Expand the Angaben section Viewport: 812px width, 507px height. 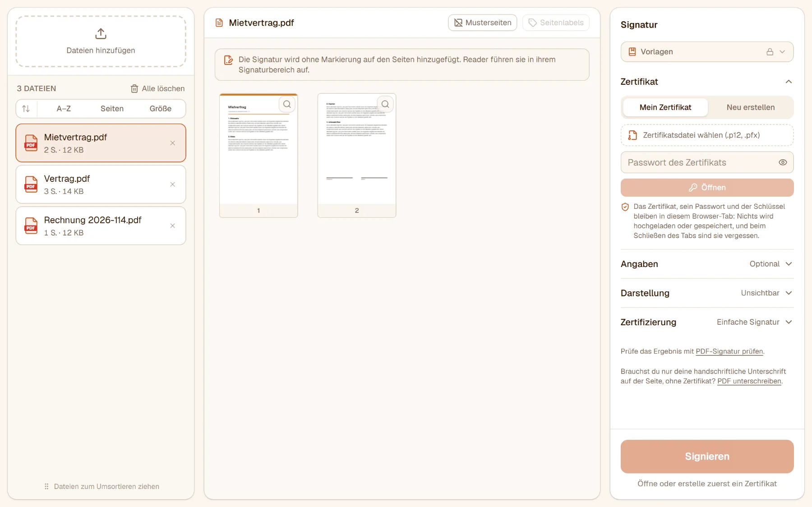coord(707,264)
